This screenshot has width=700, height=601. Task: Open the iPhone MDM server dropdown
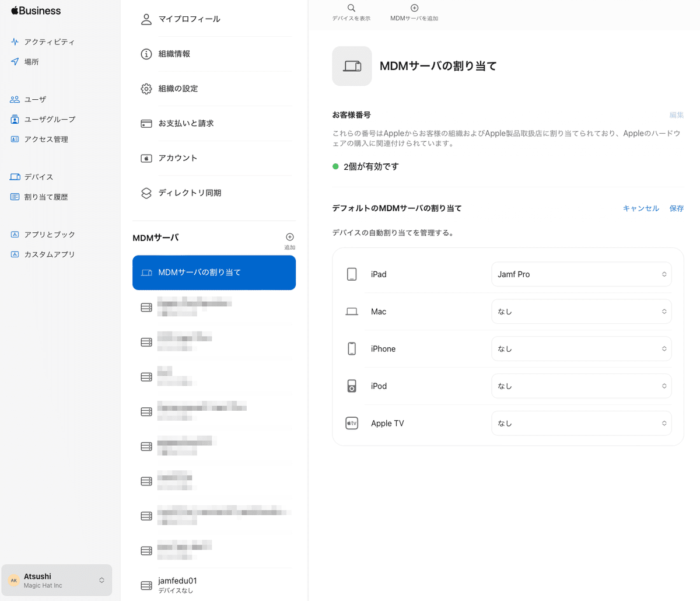tap(582, 349)
